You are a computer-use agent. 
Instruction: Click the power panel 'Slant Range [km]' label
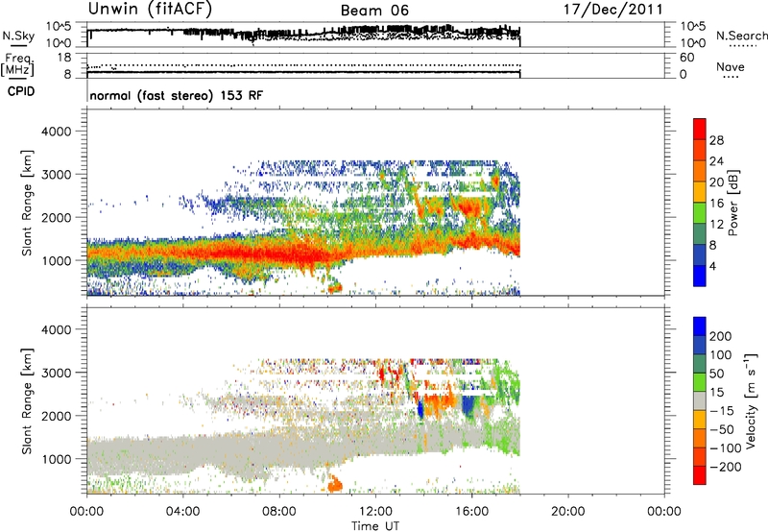tap(27, 203)
